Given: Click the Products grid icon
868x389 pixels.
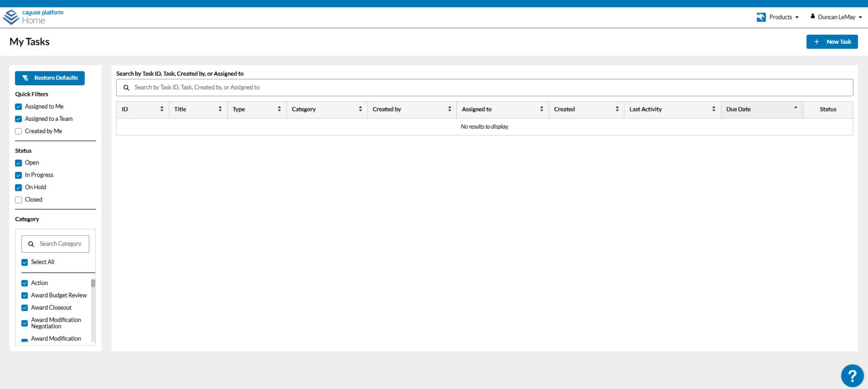Looking at the screenshot, I should click(761, 17).
